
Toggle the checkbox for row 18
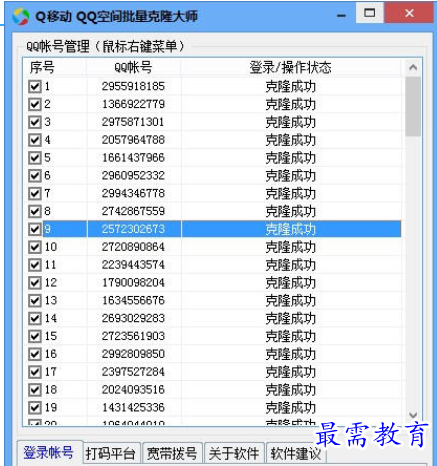[35, 390]
